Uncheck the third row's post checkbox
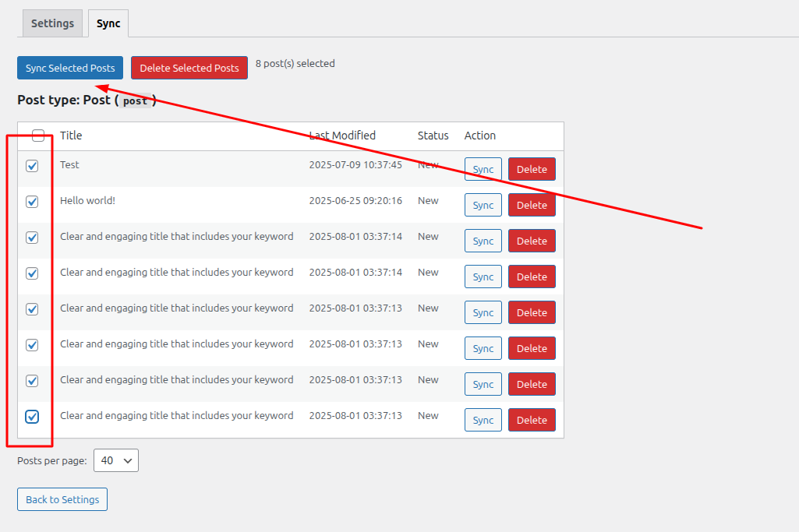The image size is (799, 532). pyautogui.click(x=32, y=238)
